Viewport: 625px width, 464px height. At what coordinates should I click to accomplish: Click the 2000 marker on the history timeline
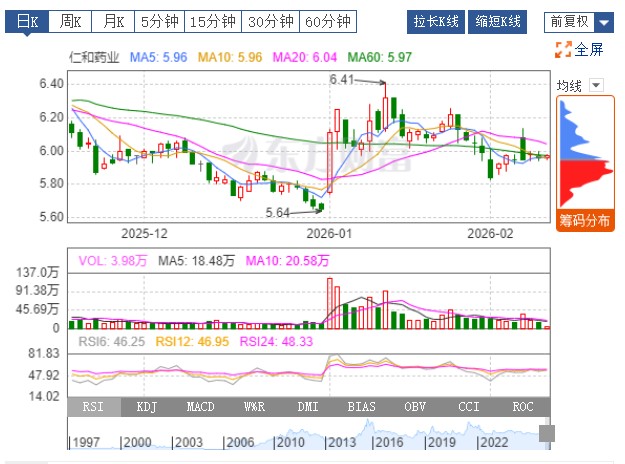pos(136,442)
